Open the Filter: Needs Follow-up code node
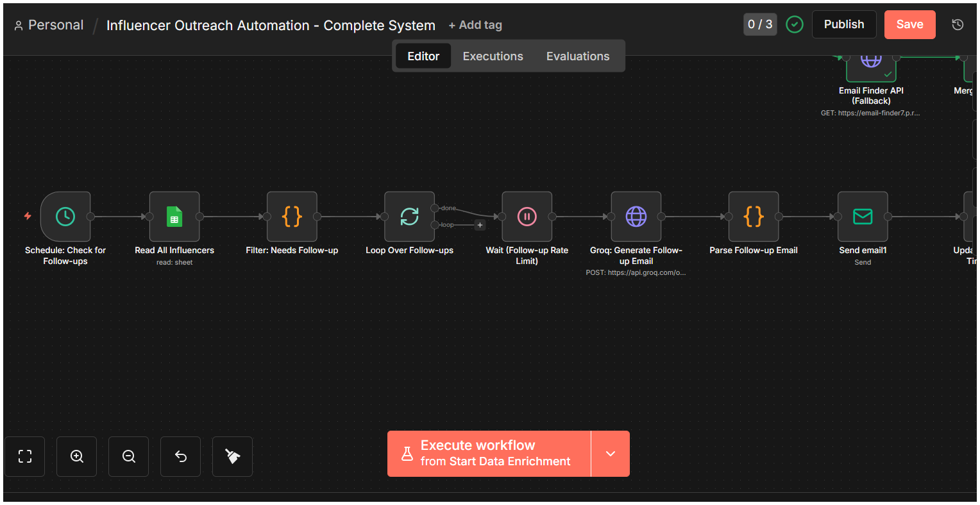 coord(292,217)
